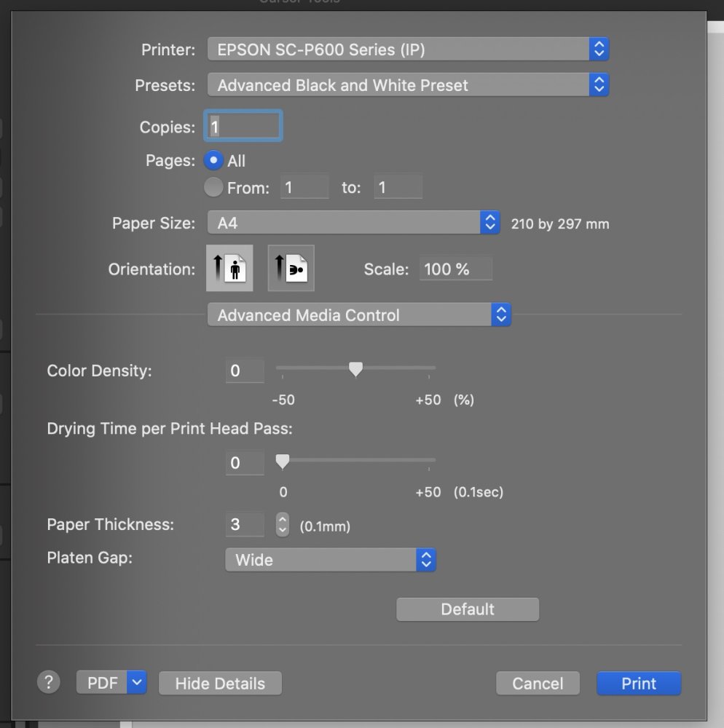The width and height of the screenshot is (724, 728).
Task: Click the Cancel button
Action: pos(538,684)
